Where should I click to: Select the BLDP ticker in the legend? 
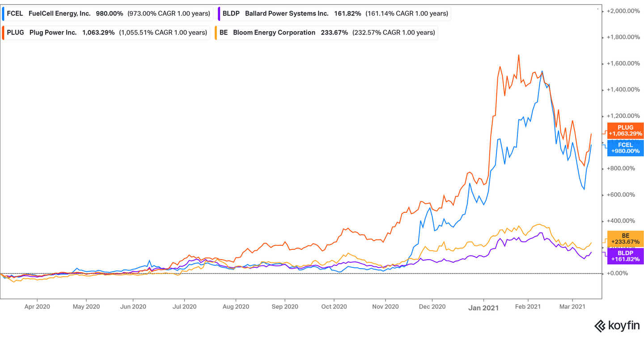click(231, 13)
